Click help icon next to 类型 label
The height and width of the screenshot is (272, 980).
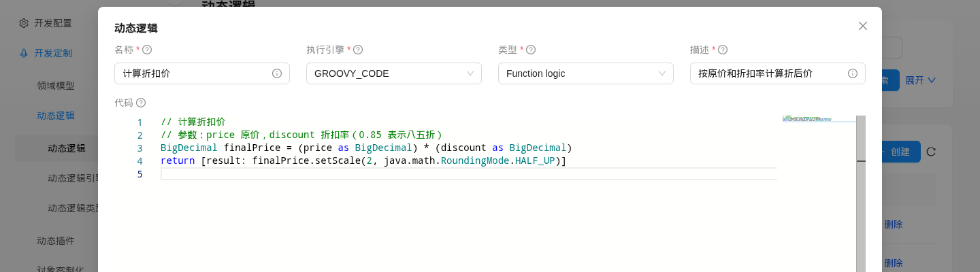click(x=531, y=50)
